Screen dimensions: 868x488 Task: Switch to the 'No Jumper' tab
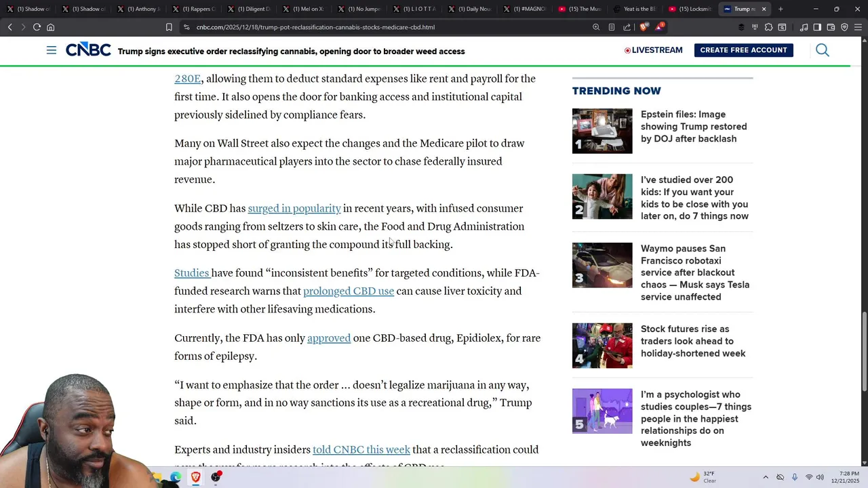click(361, 9)
